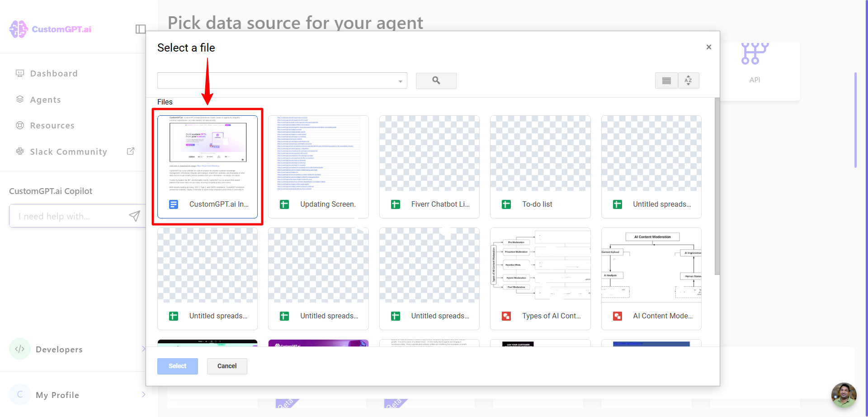
Task: Select the CustomGPT.ai In... document
Action: tap(208, 166)
